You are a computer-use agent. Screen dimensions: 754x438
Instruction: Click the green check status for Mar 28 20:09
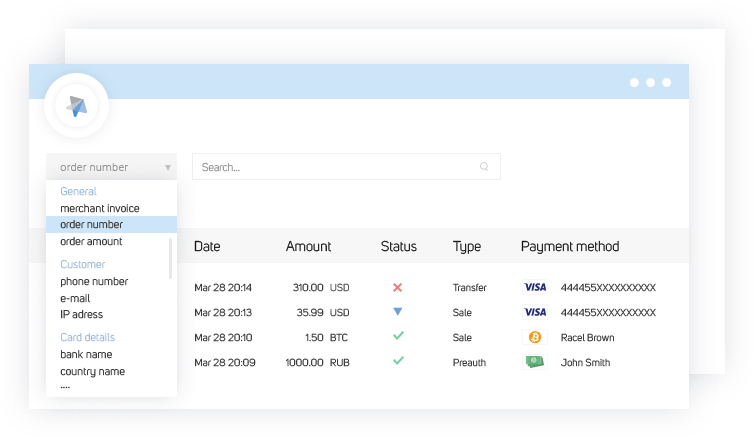pyautogui.click(x=398, y=361)
